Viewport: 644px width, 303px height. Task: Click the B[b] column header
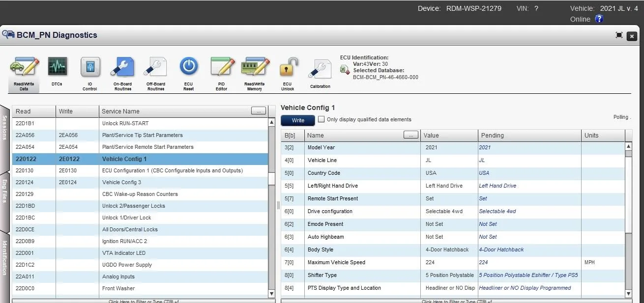pyautogui.click(x=293, y=136)
